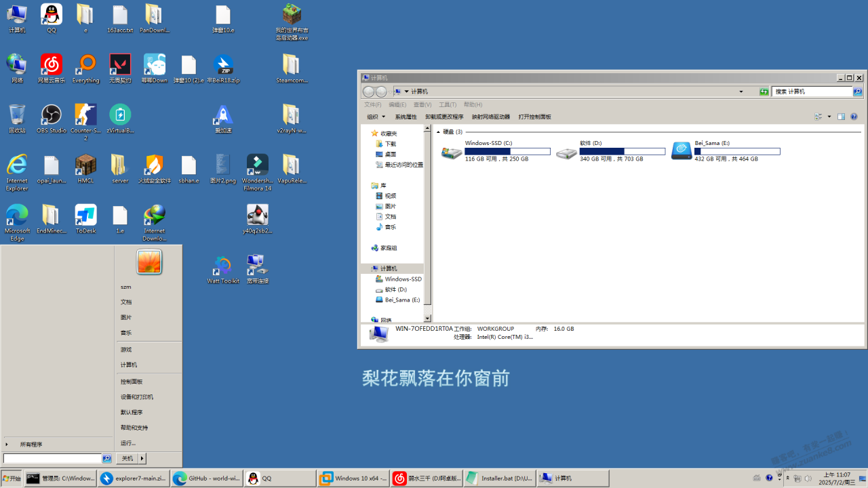The height and width of the screenshot is (488, 868).
Task: Open the 文件(F) menu
Action: click(x=373, y=104)
